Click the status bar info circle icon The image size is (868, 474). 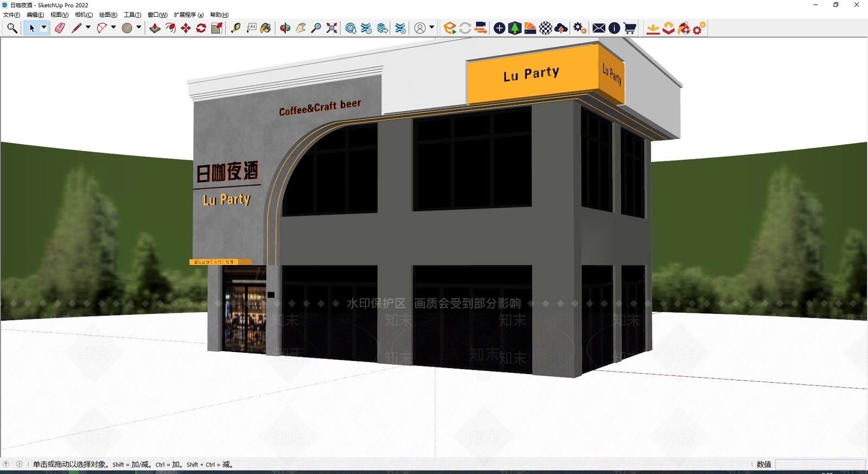(20, 464)
